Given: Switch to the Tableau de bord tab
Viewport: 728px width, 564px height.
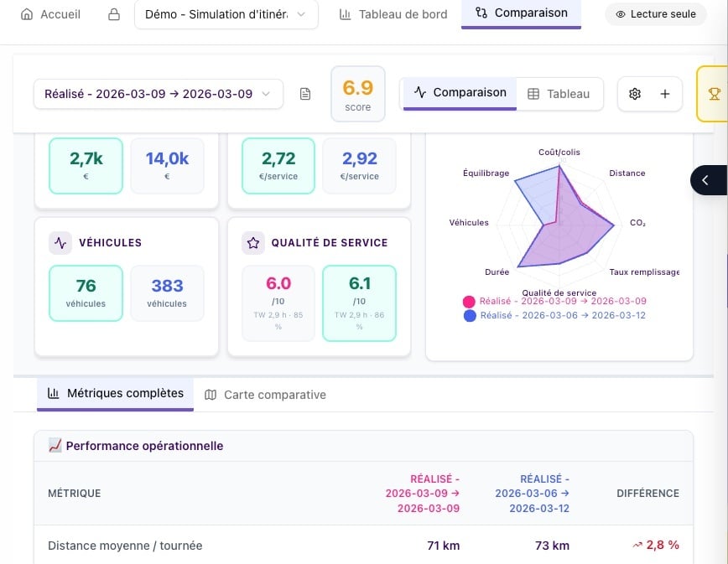Looking at the screenshot, I should (393, 14).
